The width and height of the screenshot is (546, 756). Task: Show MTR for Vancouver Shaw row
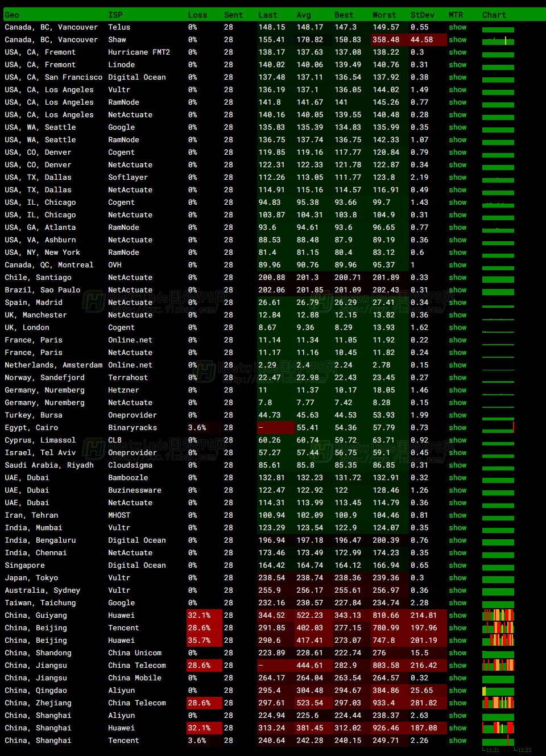[x=457, y=40]
